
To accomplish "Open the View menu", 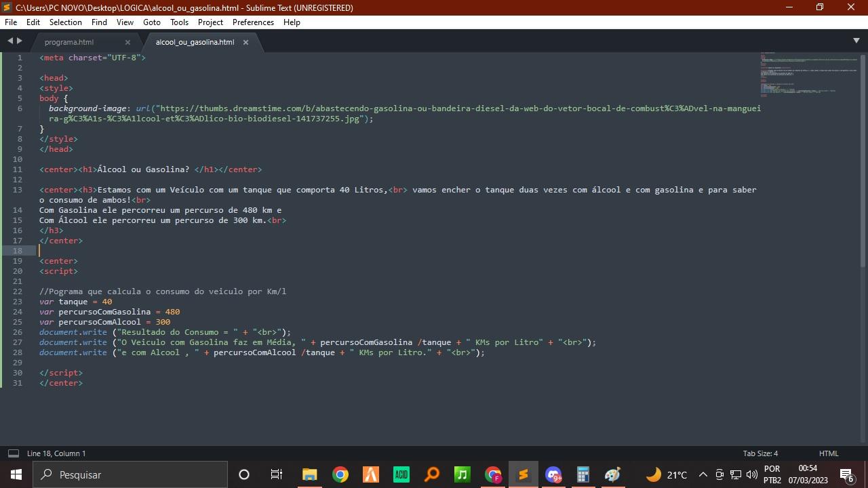I will [125, 22].
